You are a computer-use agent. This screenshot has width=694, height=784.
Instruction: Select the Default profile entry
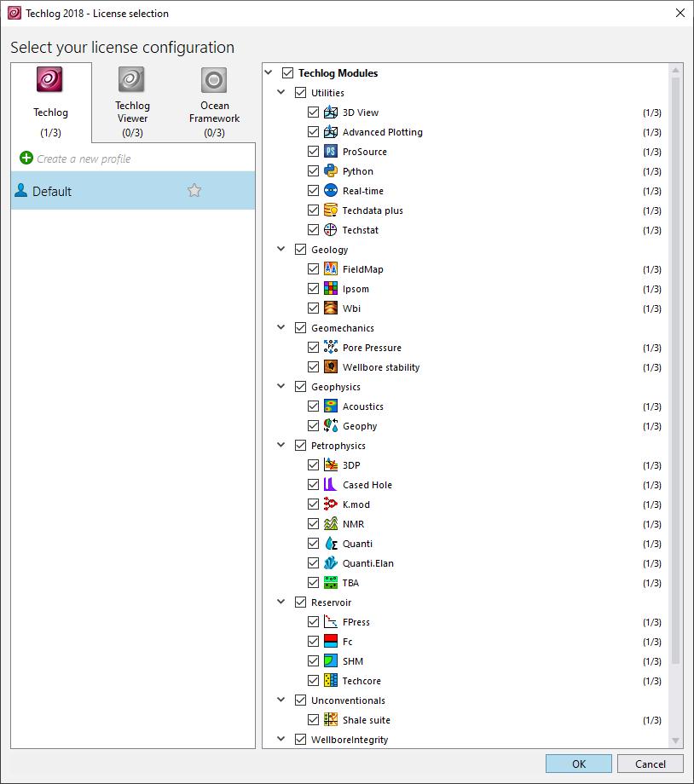tap(133, 191)
